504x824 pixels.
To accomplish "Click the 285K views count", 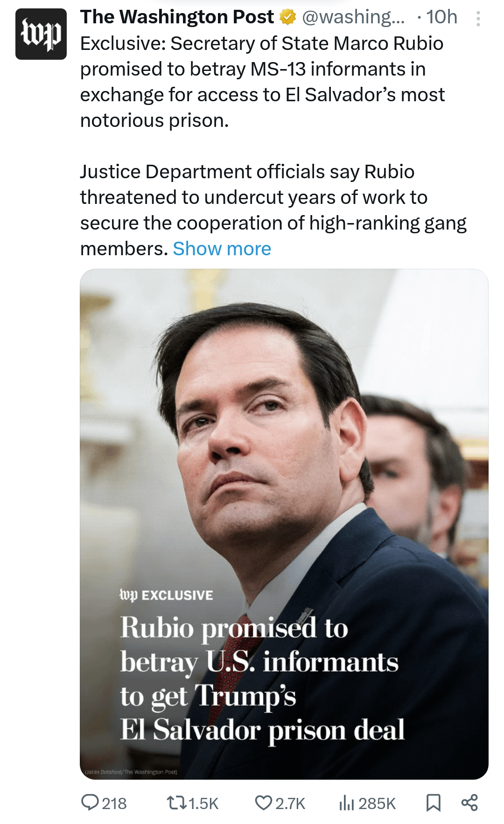I will [377, 803].
